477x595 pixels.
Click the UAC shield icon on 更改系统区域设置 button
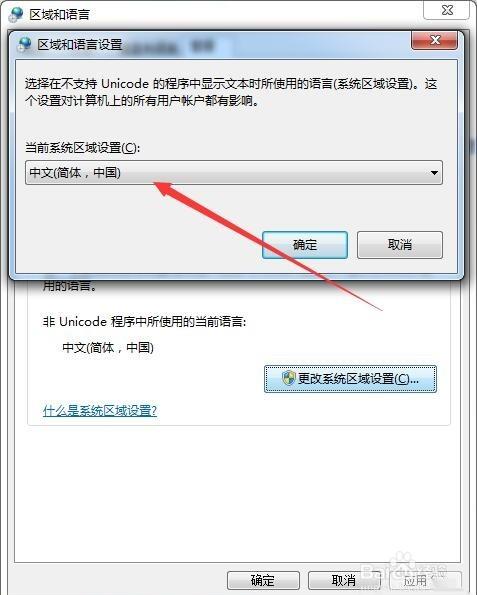288,378
